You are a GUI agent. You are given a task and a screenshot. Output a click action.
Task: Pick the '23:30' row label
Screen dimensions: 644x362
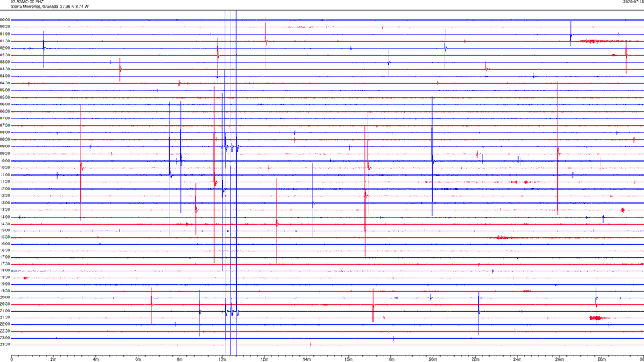coord(5,345)
